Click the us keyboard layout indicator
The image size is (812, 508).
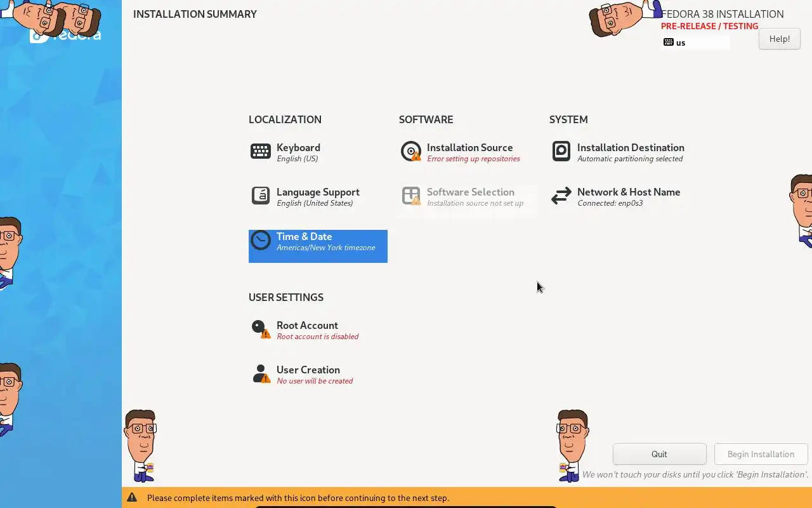coord(695,43)
